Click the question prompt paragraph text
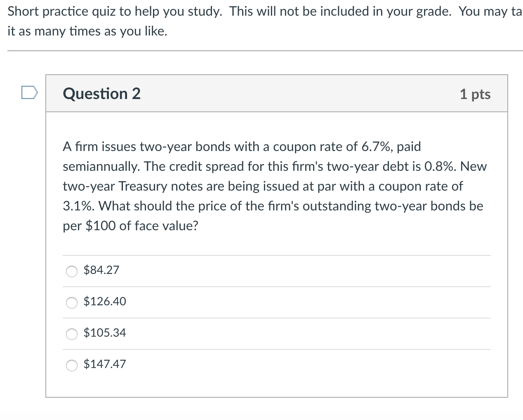The image size is (523, 420). click(x=247, y=186)
